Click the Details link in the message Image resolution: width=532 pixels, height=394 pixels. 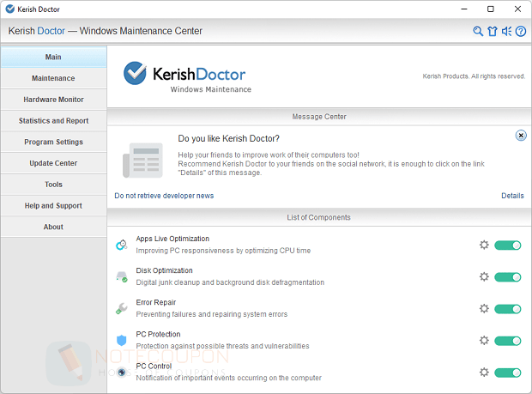point(512,196)
